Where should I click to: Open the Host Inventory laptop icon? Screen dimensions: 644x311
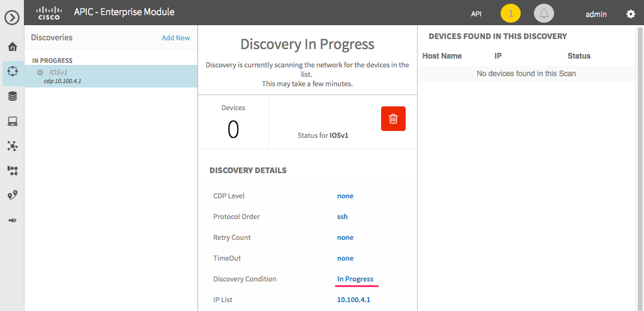(13, 122)
